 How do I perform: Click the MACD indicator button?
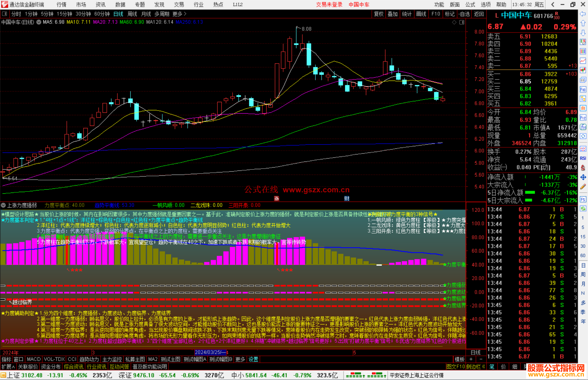pos(34,359)
